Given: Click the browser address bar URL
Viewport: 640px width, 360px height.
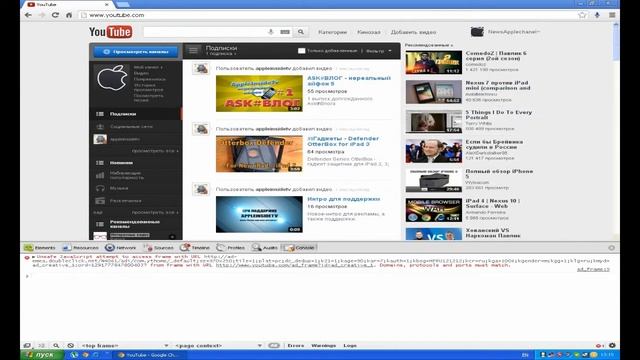Looking at the screenshot, I should point(117,15).
